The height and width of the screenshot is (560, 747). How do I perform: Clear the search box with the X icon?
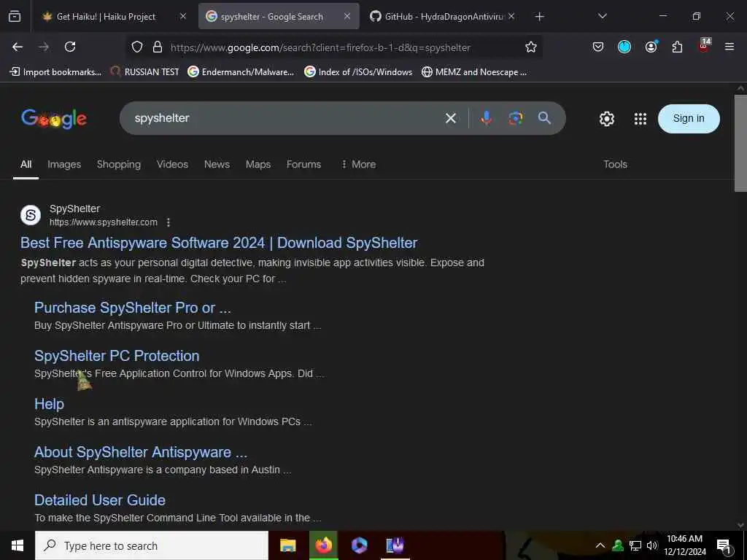point(451,118)
